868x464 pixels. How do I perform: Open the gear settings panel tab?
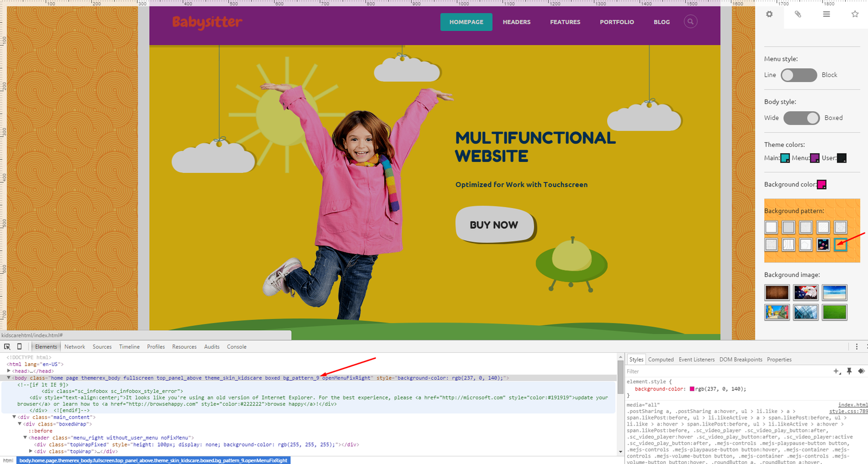(x=769, y=14)
